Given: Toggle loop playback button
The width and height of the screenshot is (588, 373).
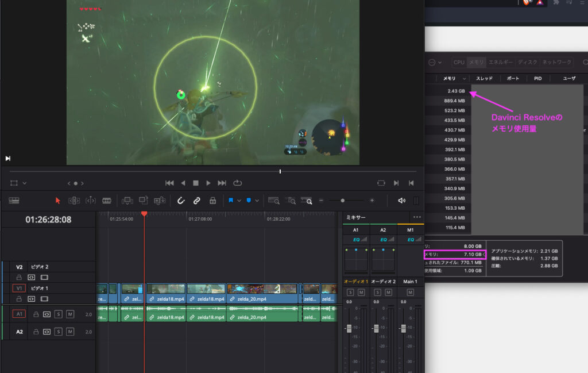Looking at the screenshot, I should pos(237,183).
